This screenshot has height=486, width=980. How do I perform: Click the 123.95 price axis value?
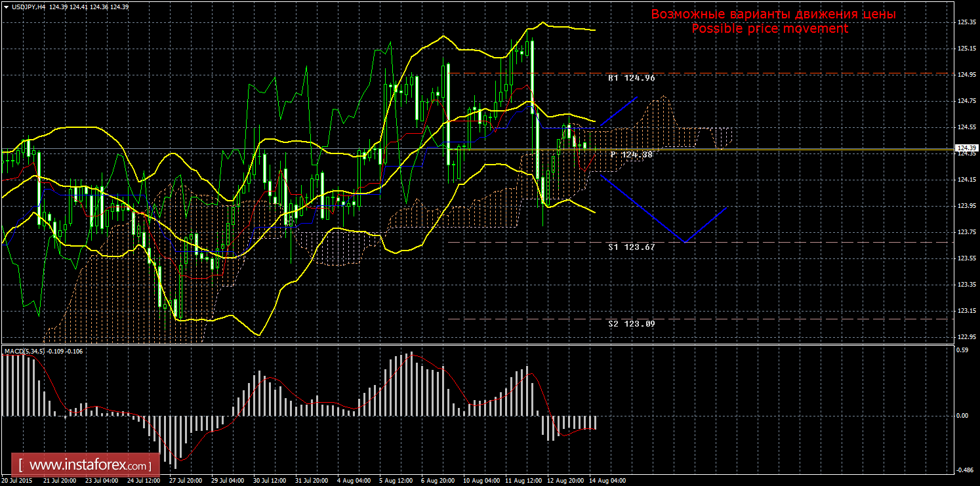click(x=966, y=206)
